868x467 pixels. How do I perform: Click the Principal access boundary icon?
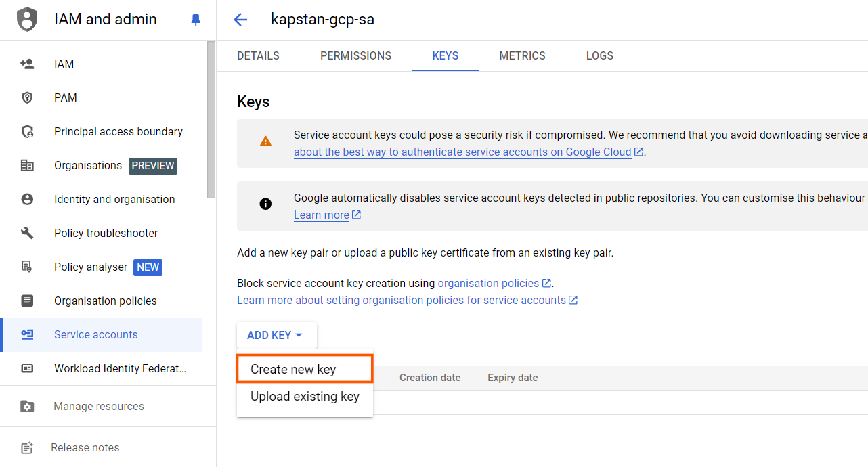[x=27, y=131]
